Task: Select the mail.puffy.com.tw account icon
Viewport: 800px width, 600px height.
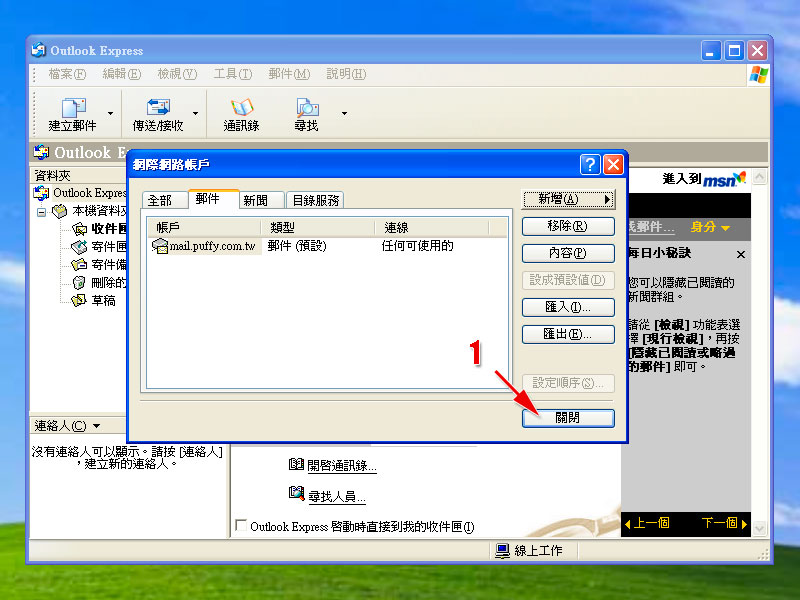Action: [x=159, y=246]
